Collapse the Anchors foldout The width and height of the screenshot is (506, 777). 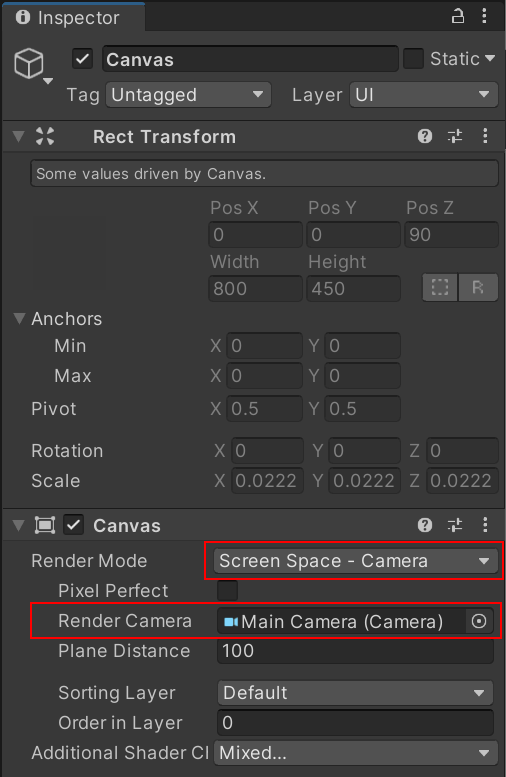(19, 319)
